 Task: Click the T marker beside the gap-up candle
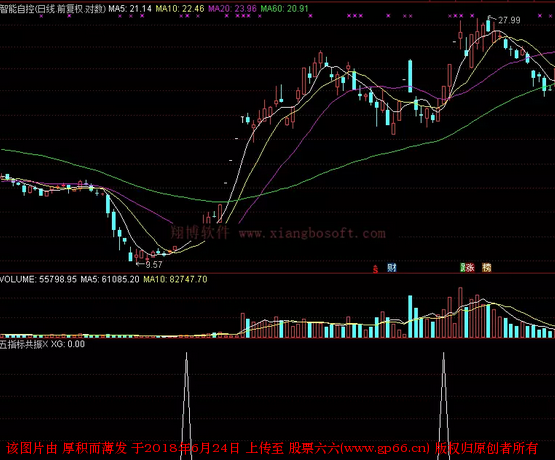(243, 120)
